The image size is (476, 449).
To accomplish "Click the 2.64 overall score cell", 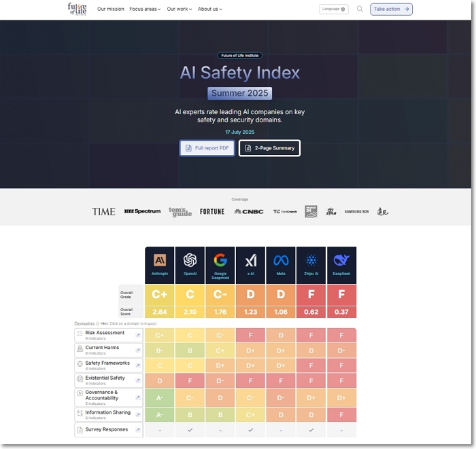I will [160, 312].
